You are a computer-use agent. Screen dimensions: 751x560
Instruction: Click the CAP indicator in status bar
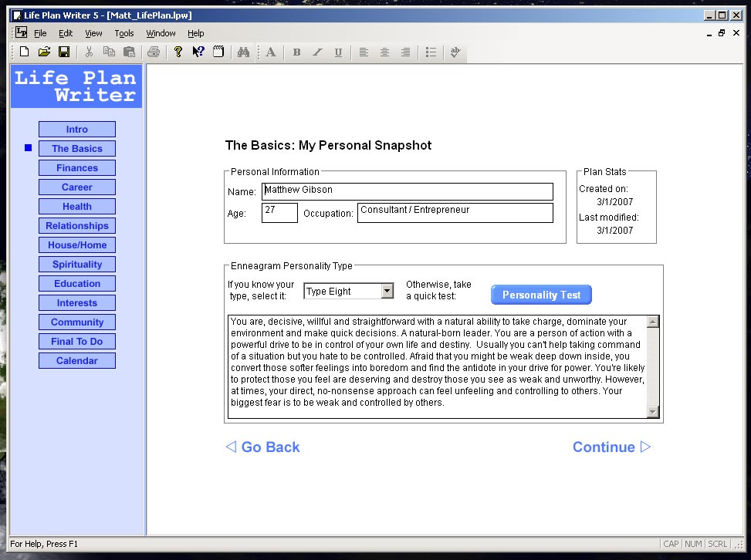(671, 545)
